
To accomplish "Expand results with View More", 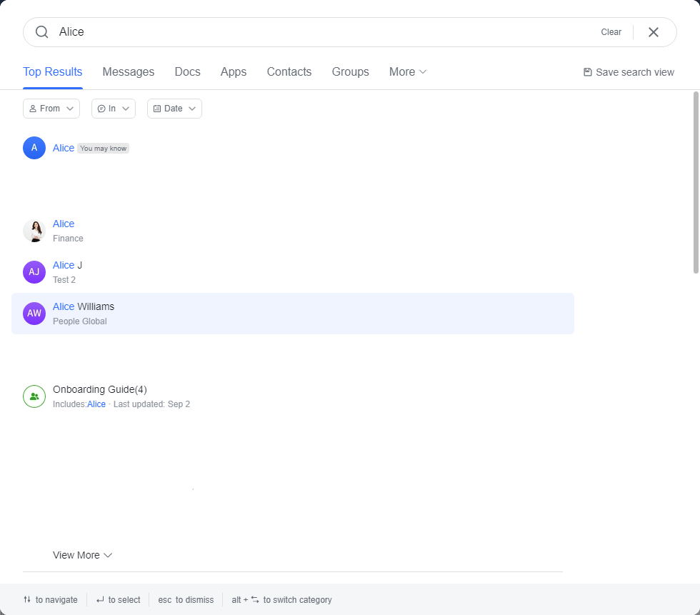I will click(x=82, y=555).
